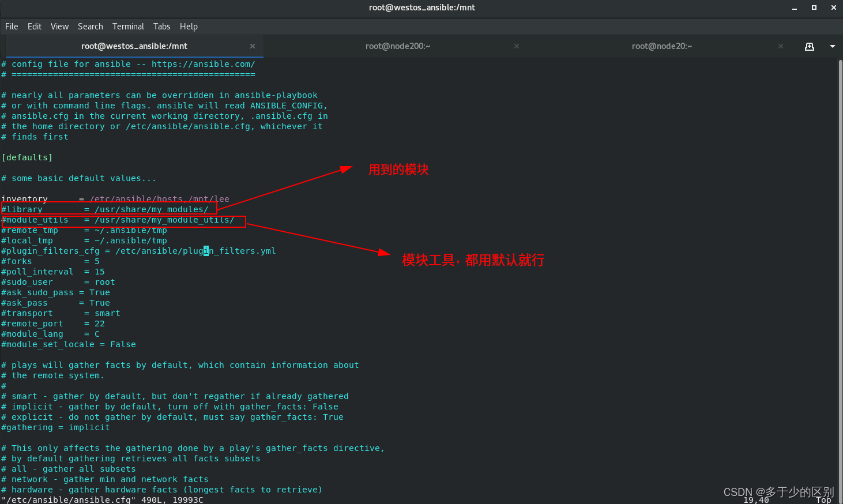Click the '# all - gather all subsets' line
This screenshot has width=843, height=504.
click(69, 469)
